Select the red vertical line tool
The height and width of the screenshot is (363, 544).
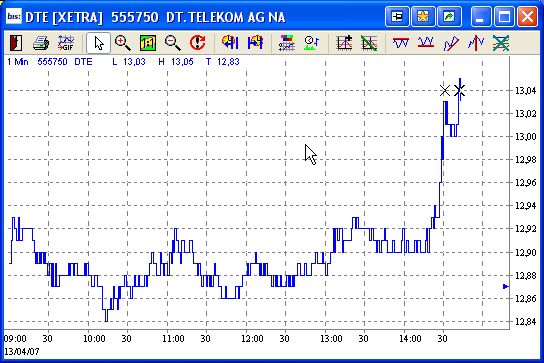(476, 43)
